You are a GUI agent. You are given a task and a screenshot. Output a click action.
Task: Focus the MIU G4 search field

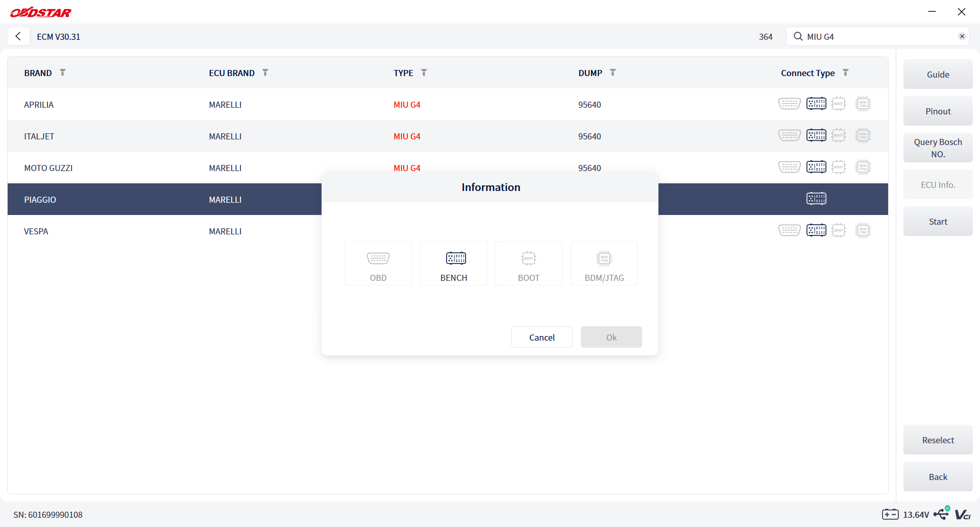(x=877, y=36)
